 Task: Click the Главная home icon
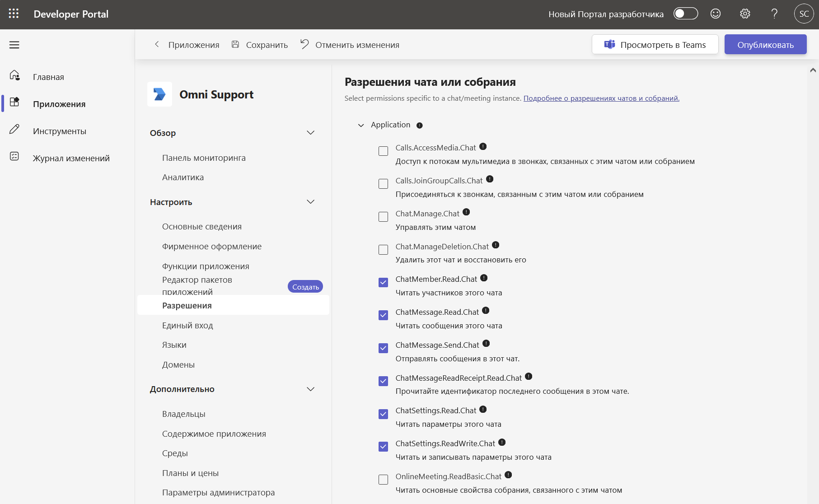coord(14,75)
